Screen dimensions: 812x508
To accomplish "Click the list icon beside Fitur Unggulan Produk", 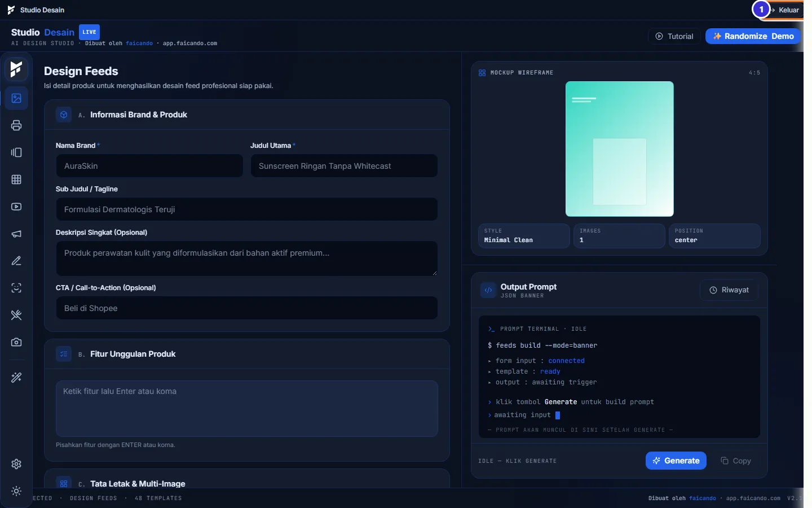I will (64, 354).
